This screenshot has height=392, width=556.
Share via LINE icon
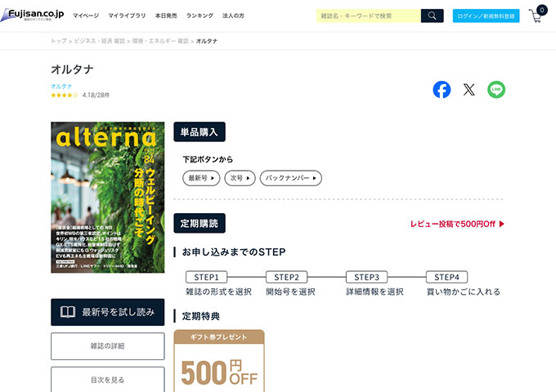pyautogui.click(x=496, y=90)
